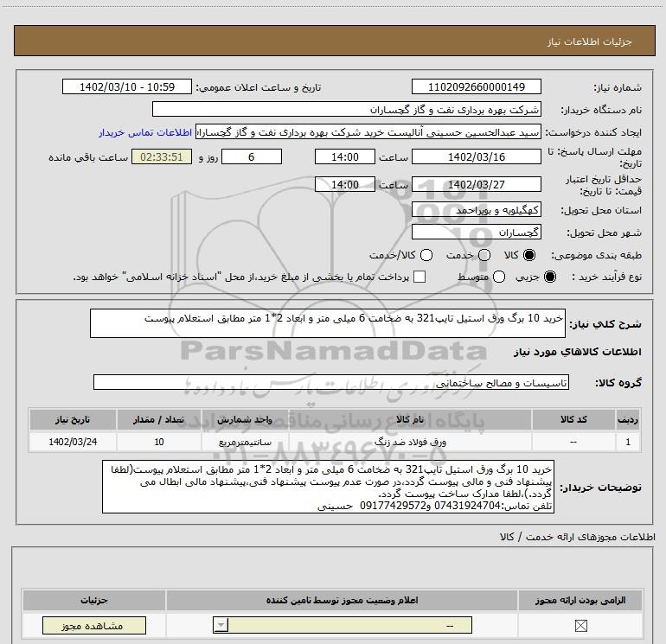Click the general need description text box
The height and width of the screenshot is (644, 666).
pos(328,323)
